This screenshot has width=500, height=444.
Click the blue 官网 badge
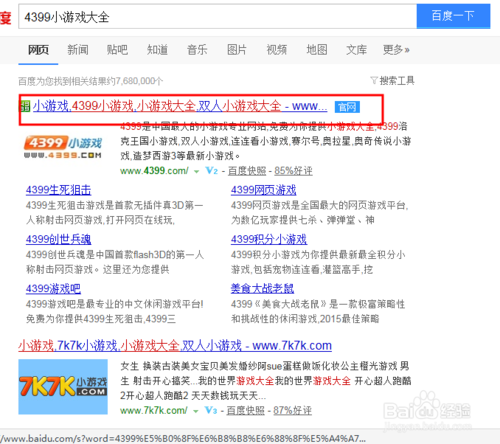pos(347,107)
